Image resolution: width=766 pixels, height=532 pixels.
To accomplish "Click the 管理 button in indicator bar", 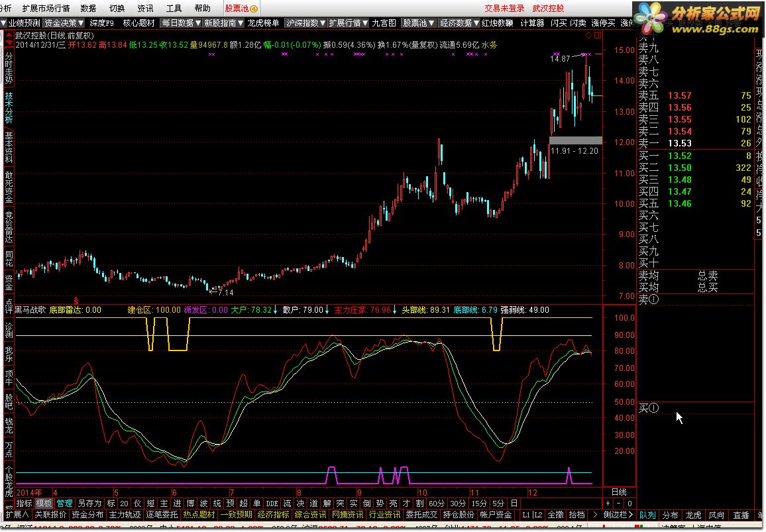I will tap(64, 503).
